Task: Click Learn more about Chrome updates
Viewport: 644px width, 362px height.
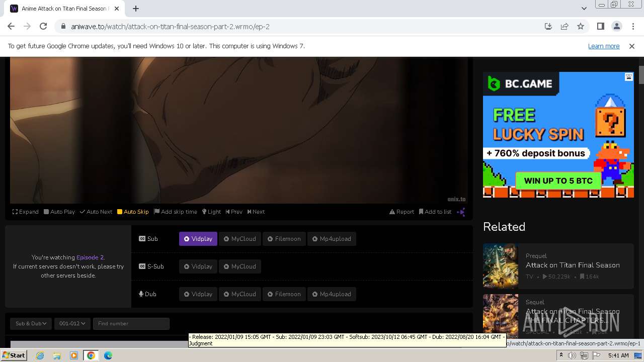Action: (x=604, y=46)
